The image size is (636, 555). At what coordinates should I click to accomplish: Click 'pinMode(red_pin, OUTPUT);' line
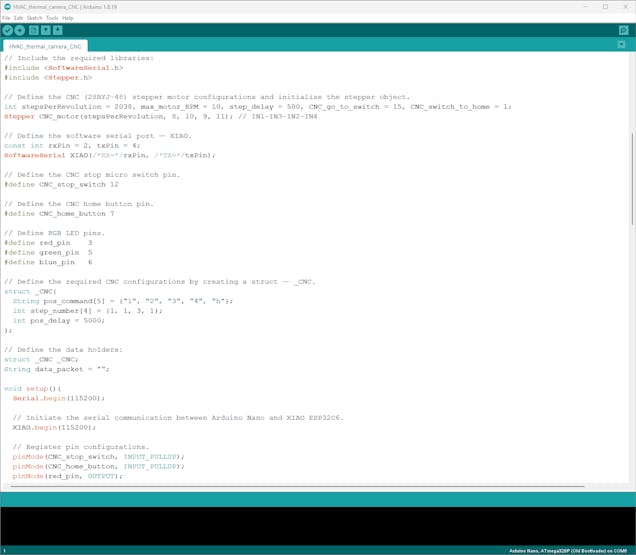coord(68,476)
